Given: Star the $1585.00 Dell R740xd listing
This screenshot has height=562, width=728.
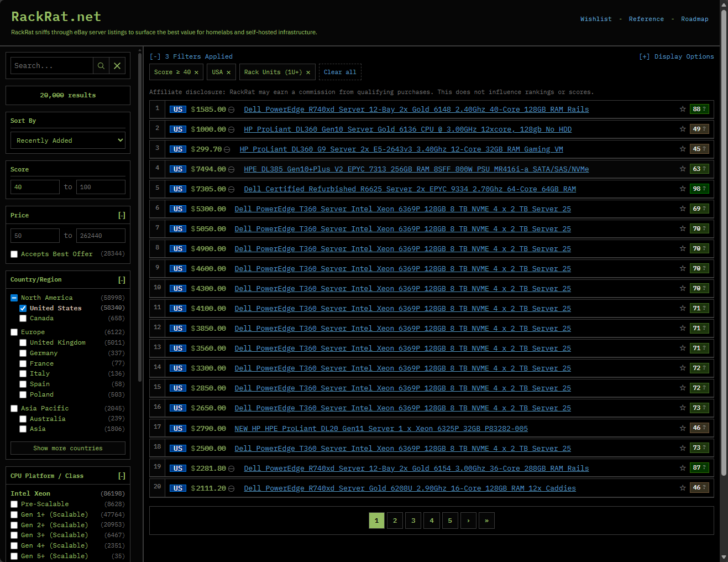Looking at the screenshot, I should coord(683,109).
